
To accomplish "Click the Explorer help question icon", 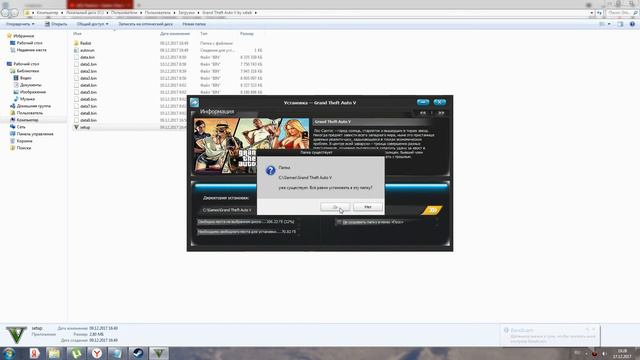I will point(632,24).
